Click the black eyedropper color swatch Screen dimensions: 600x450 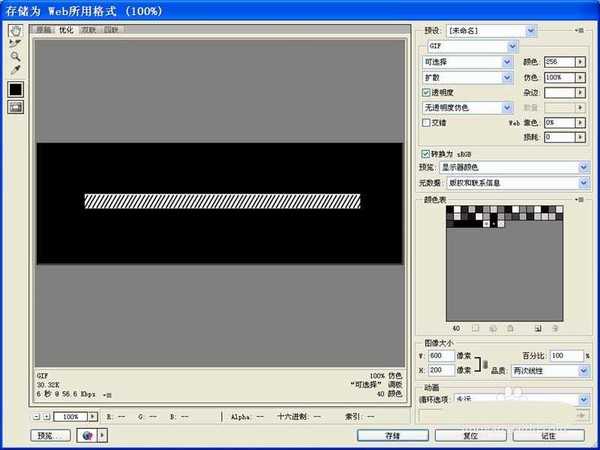coord(15,89)
